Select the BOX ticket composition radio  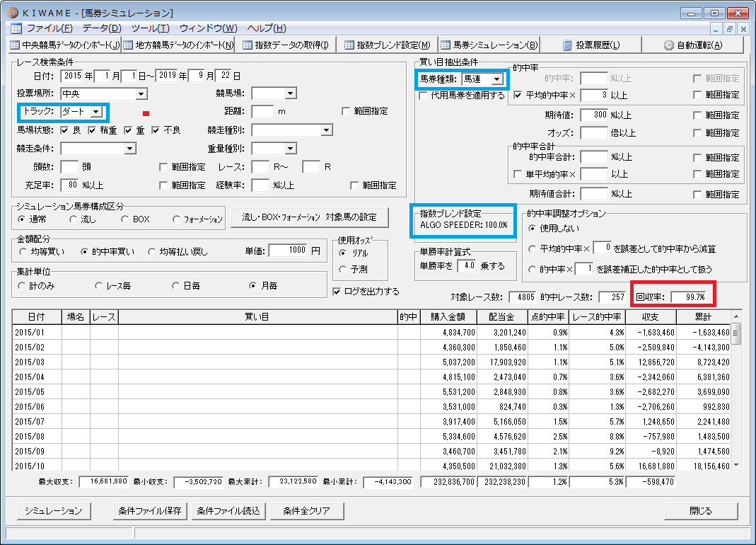125,219
